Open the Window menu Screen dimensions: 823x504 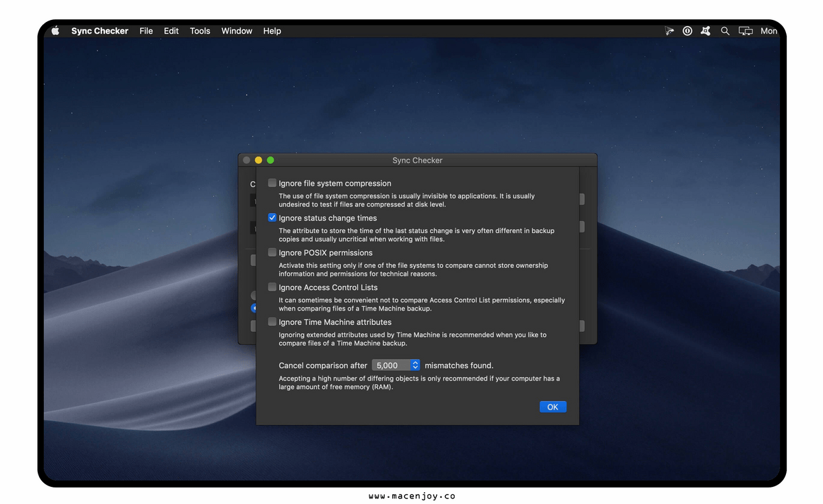(237, 31)
